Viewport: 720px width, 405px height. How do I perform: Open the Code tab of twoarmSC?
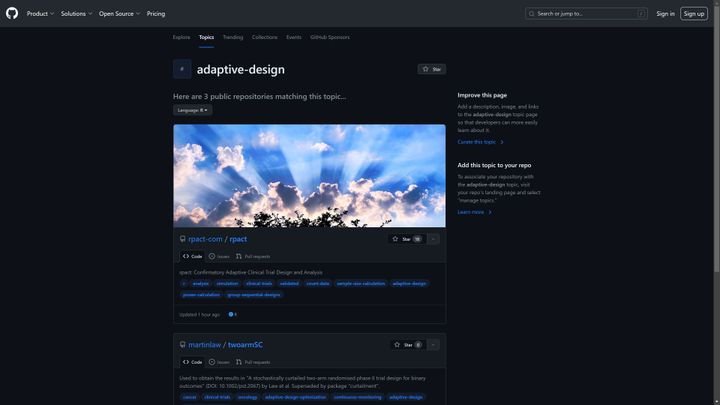(x=192, y=362)
